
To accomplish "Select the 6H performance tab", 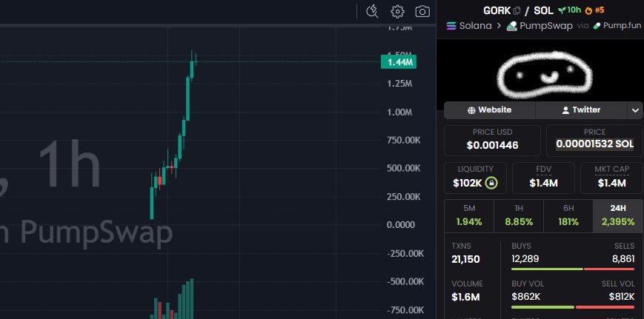I will (568, 215).
